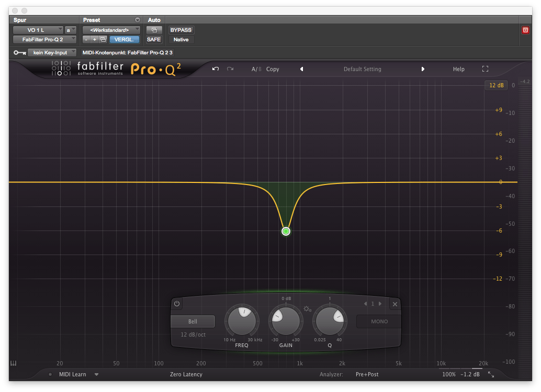Click the MONO stereo placement button

379,321
